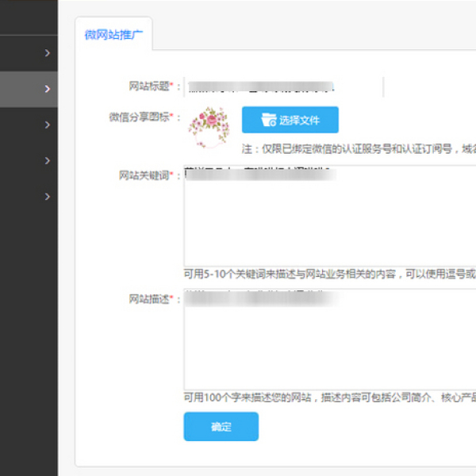This screenshot has width=476, height=476.
Task: Focus the 网站标题 input field
Action: point(282,86)
